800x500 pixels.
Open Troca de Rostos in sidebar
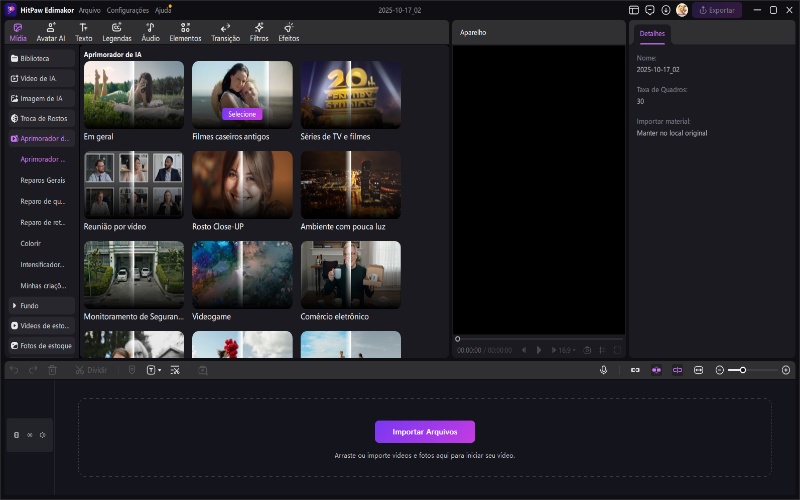(42, 118)
